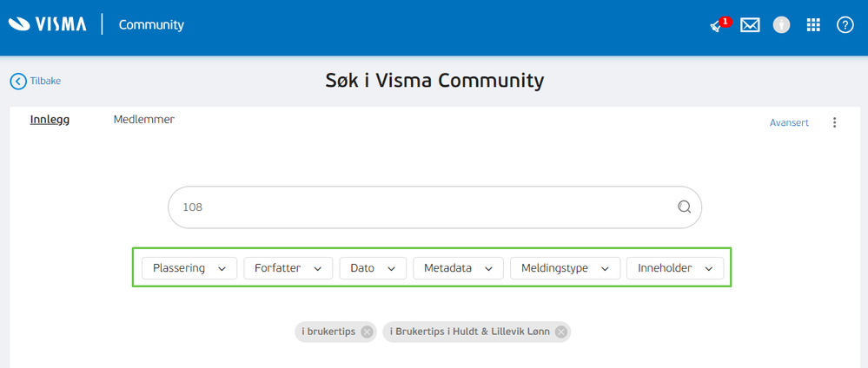Open the Inneholder filter dropdown
Screen dimensions: 868x368
(675, 268)
